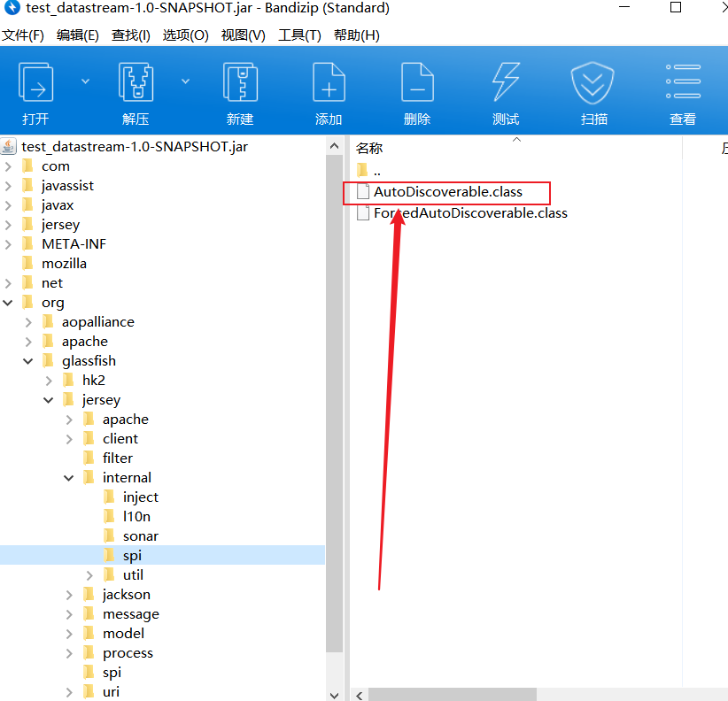This screenshot has height=701, width=728.
Task: Click the javassist folder icon
Action: click(27, 186)
